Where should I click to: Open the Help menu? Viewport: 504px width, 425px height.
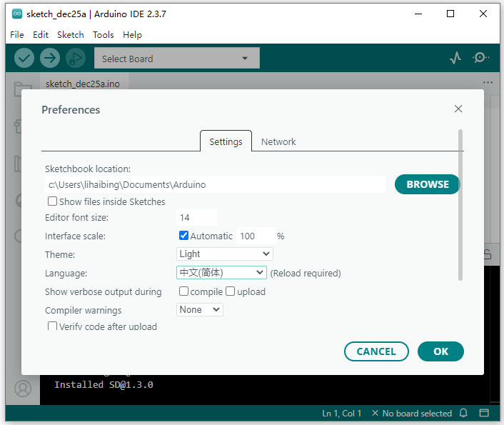tap(132, 35)
